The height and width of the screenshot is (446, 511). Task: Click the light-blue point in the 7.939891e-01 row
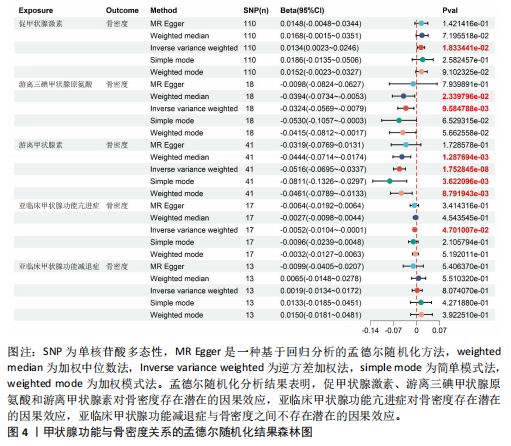(413, 84)
